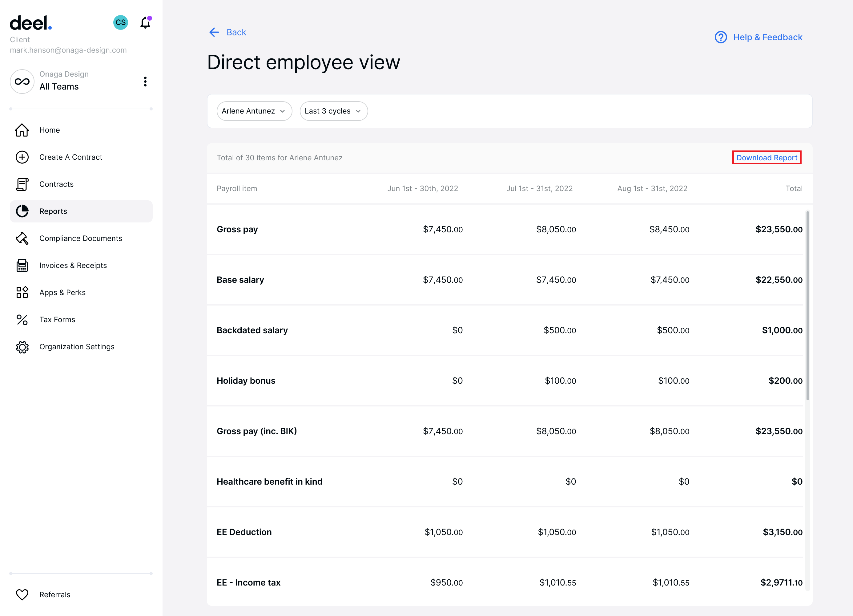Image resolution: width=853 pixels, height=616 pixels.
Task: Select the Apps & Perks grid icon
Action: (22, 292)
